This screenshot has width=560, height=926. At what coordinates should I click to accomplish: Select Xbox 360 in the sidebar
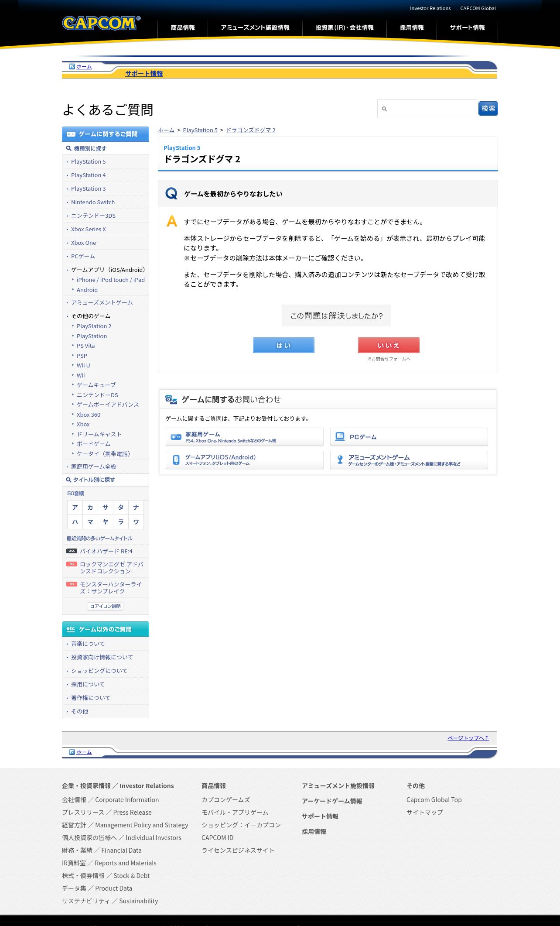click(89, 415)
